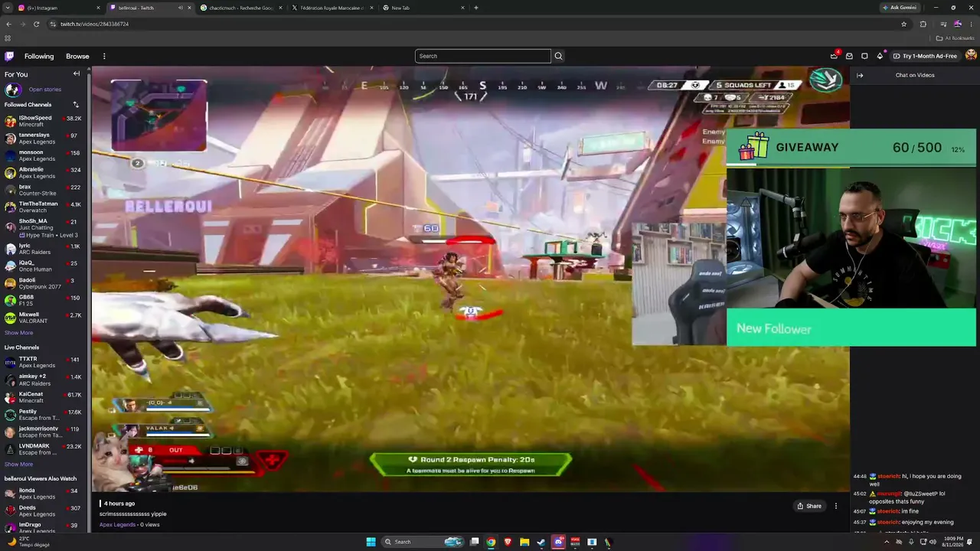The height and width of the screenshot is (551, 980).
Task: Open Badoii Cyberpunk 2077 channel
Action: pos(44,284)
